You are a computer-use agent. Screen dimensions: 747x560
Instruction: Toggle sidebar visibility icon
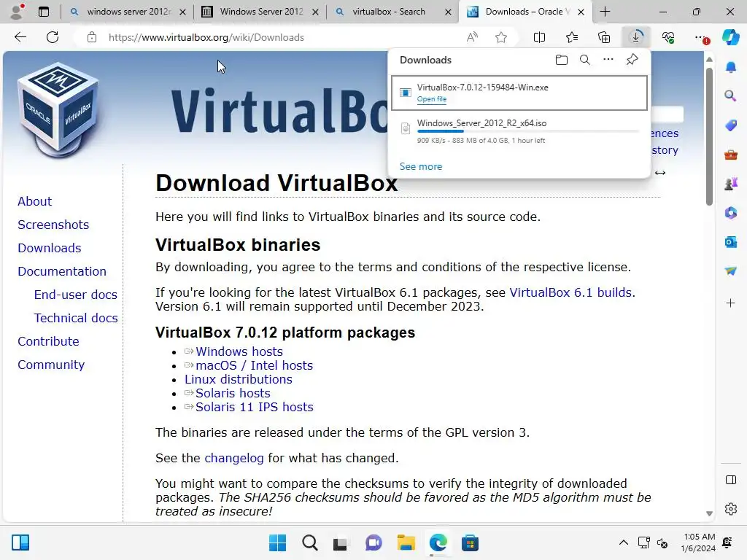(731, 480)
